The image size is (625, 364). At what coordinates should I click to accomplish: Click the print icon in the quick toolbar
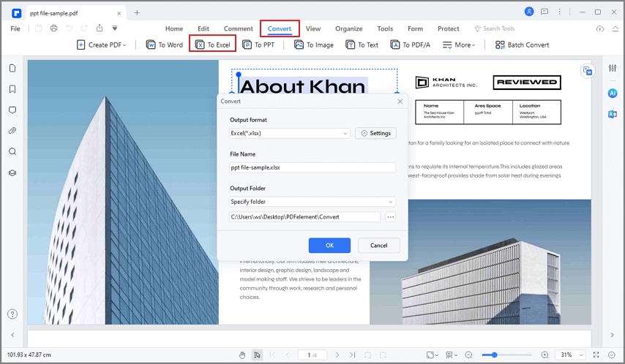tap(54, 29)
